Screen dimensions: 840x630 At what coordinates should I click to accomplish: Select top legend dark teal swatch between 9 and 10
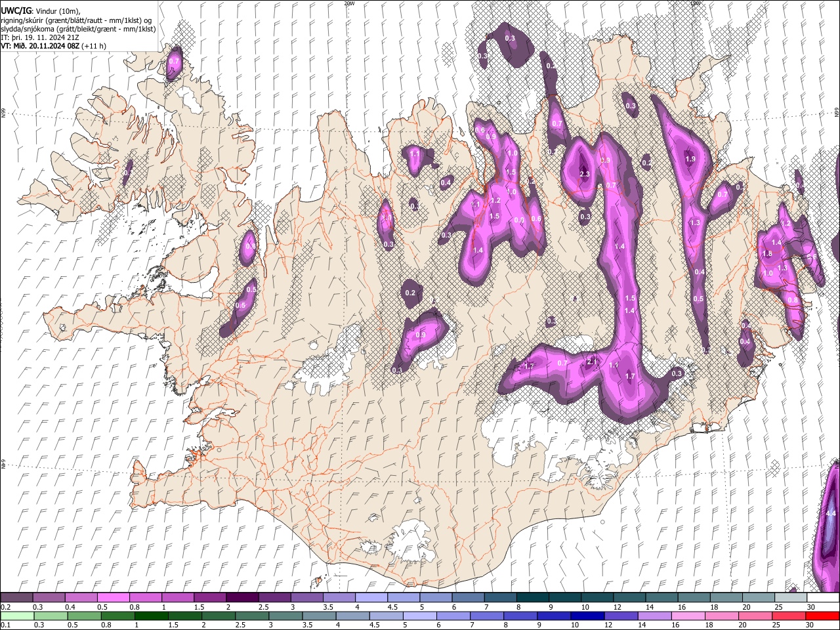coord(564,598)
